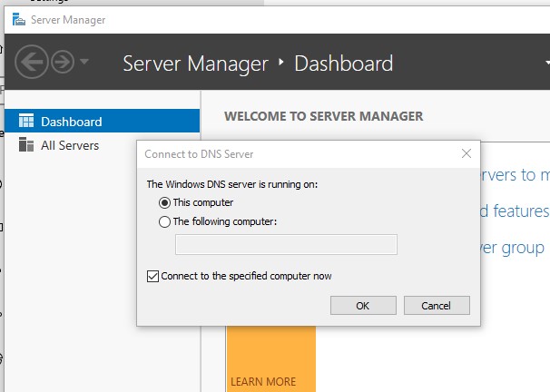Go forward with the right arrow button
550x392 pixels.
pos(63,62)
